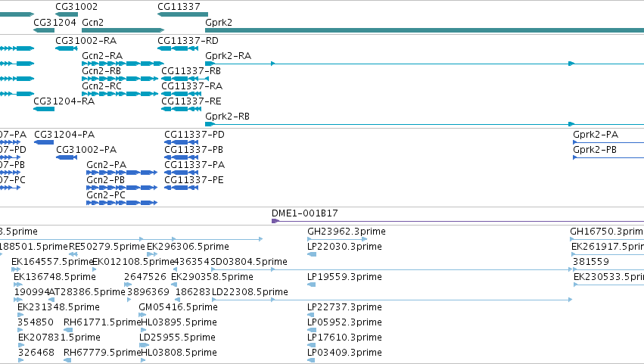This screenshot has height=364, width=644.
Task: Click feature 381559 label
Action: (x=591, y=262)
